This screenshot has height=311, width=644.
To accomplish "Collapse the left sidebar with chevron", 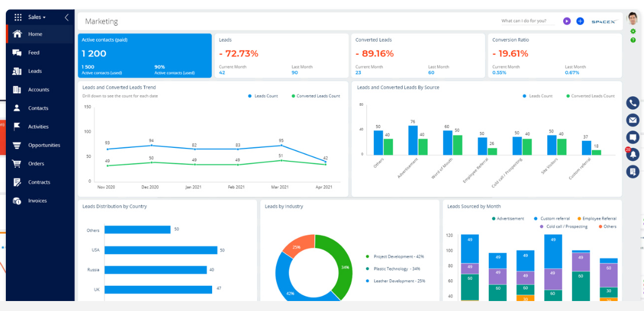I will [66, 18].
